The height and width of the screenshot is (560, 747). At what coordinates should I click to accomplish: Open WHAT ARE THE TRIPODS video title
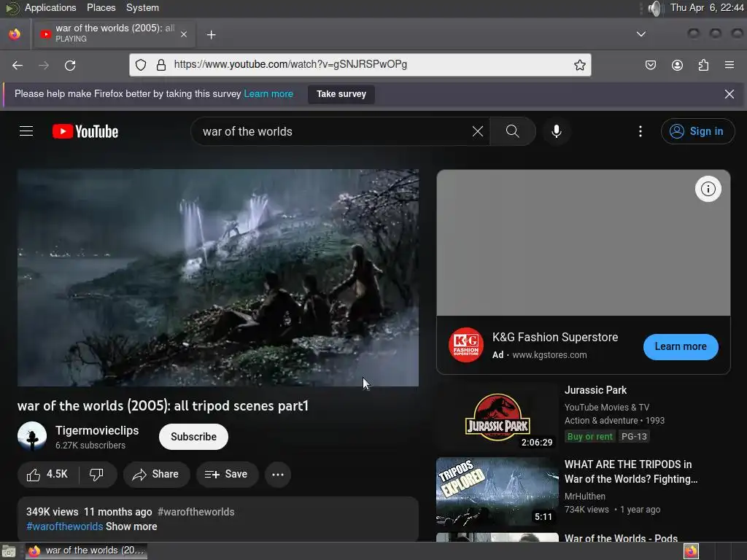[x=631, y=472]
